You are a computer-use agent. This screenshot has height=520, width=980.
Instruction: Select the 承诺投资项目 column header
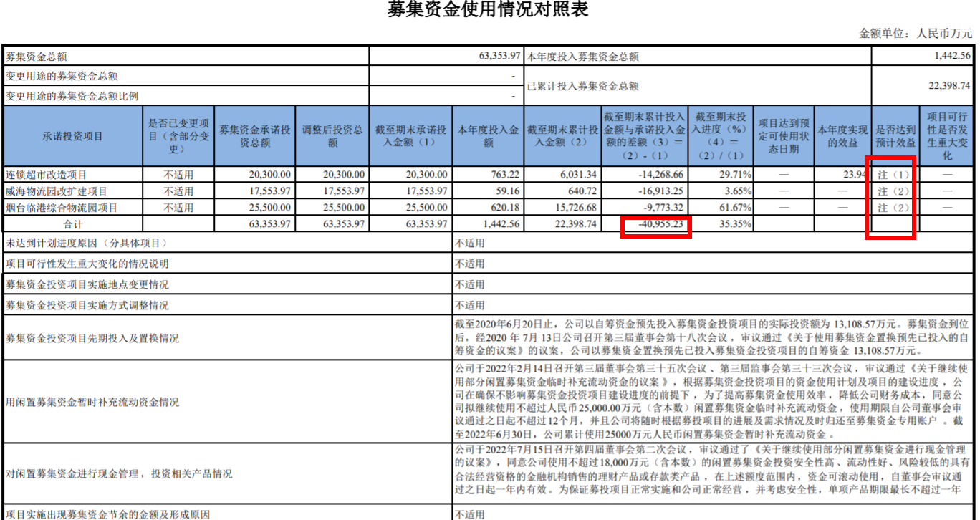tap(73, 136)
